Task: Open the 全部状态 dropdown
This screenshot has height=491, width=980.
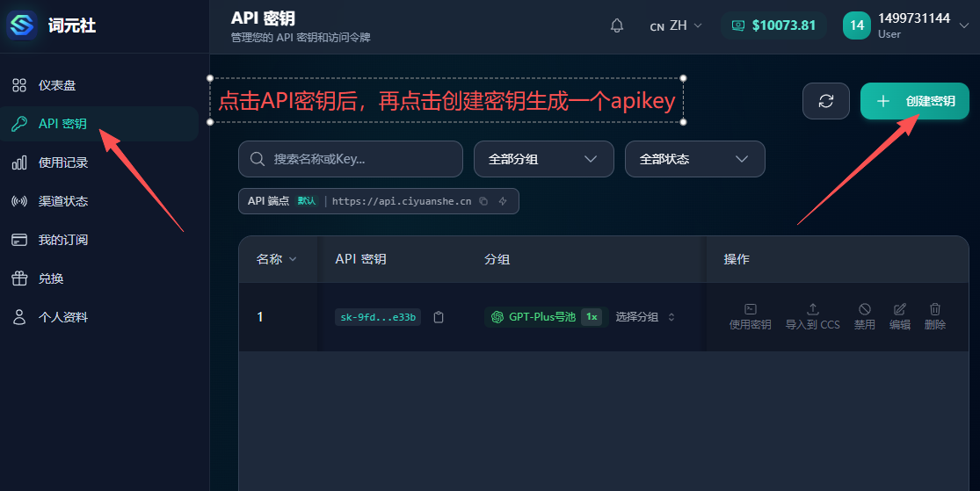Action: point(695,159)
